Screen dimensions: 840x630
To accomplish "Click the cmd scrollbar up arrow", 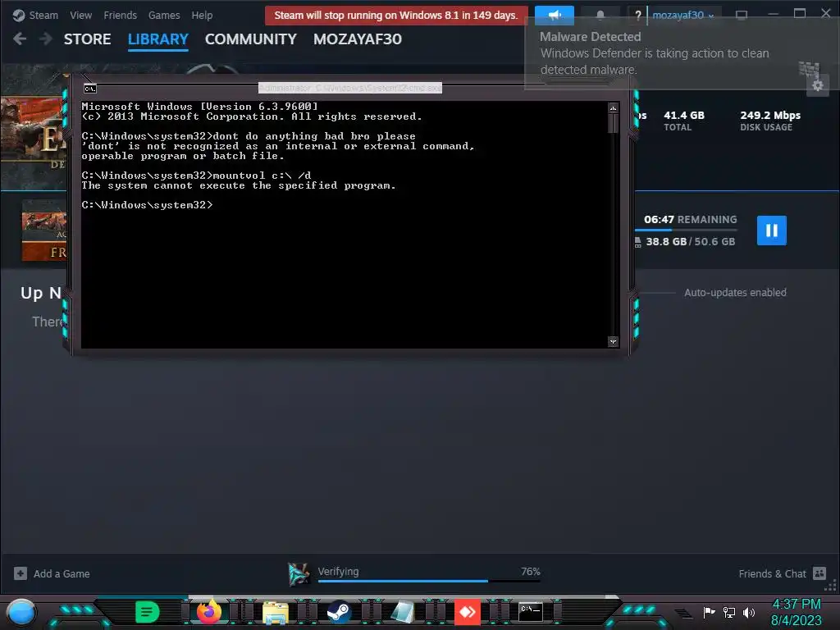I will (x=614, y=108).
